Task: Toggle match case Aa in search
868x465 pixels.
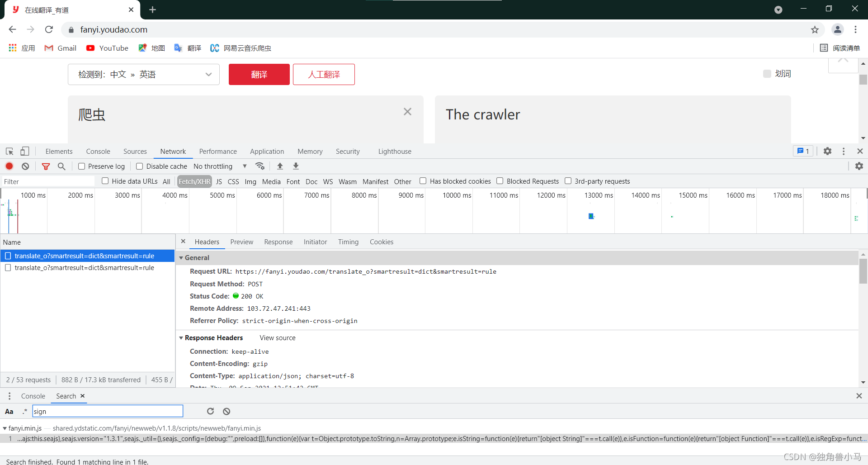Action: point(9,411)
